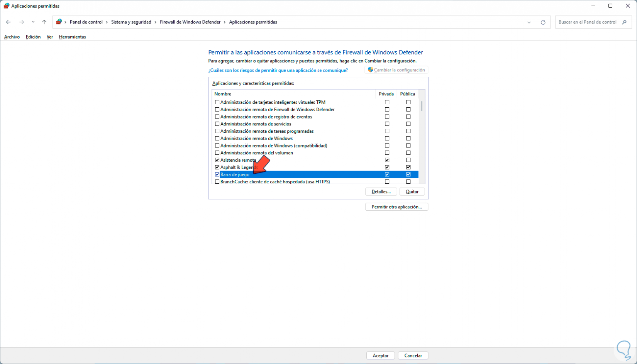This screenshot has height=364, width=637.
Task: Open the Edición menu
Action: (x=33, y=37)
